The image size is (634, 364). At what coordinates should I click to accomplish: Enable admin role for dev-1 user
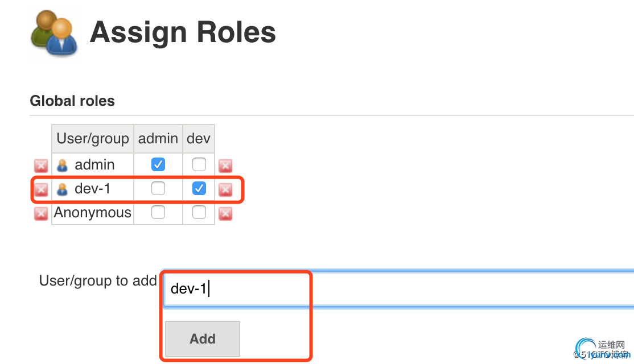pos(158,188)
